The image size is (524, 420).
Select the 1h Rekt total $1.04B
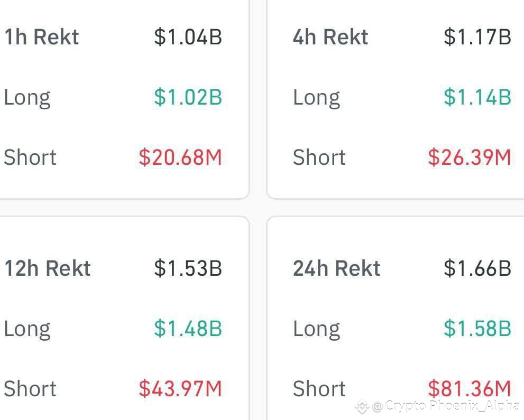pos(188,37)
